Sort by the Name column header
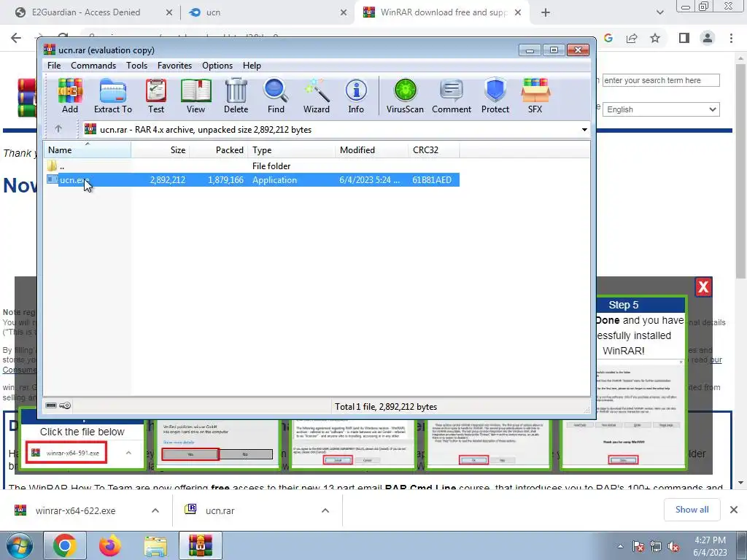The image size is (747, 560). pos(88,150)
